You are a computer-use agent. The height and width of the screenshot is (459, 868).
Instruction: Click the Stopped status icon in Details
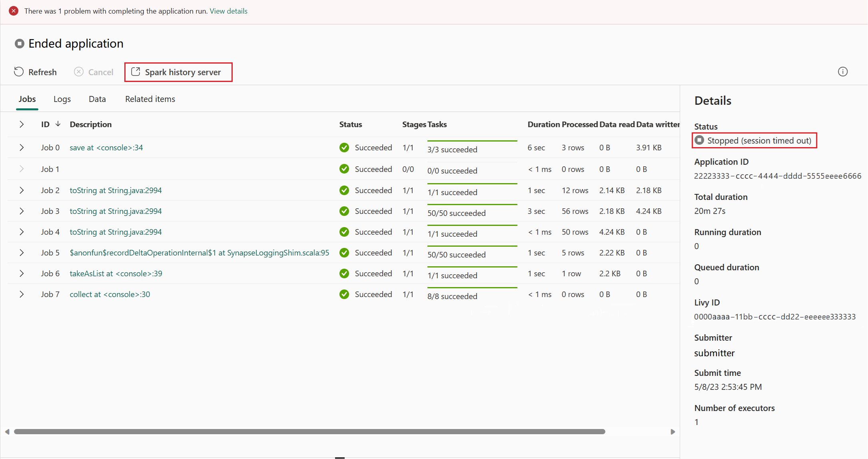(699, 140)
